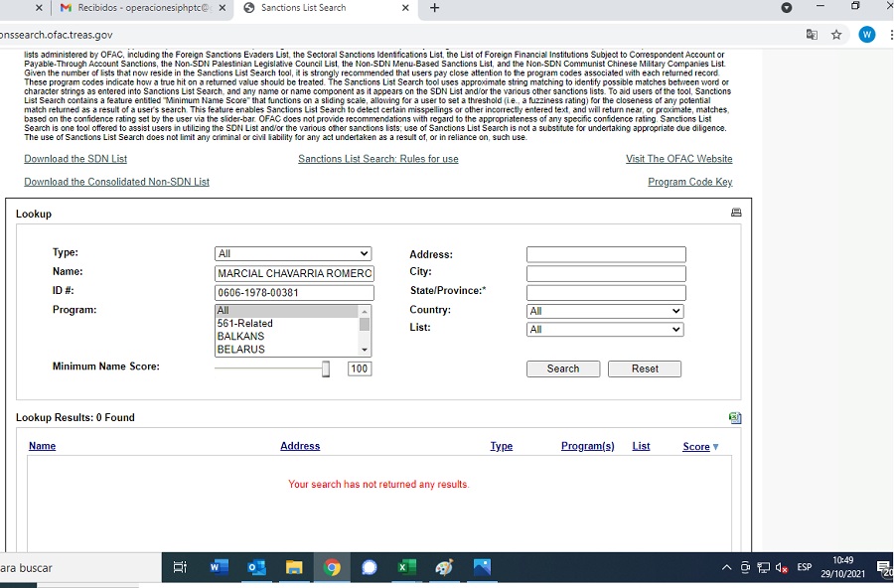This screenshot has height=588, width=894.
Task: Click the Search button
Action: pos(562,368)
